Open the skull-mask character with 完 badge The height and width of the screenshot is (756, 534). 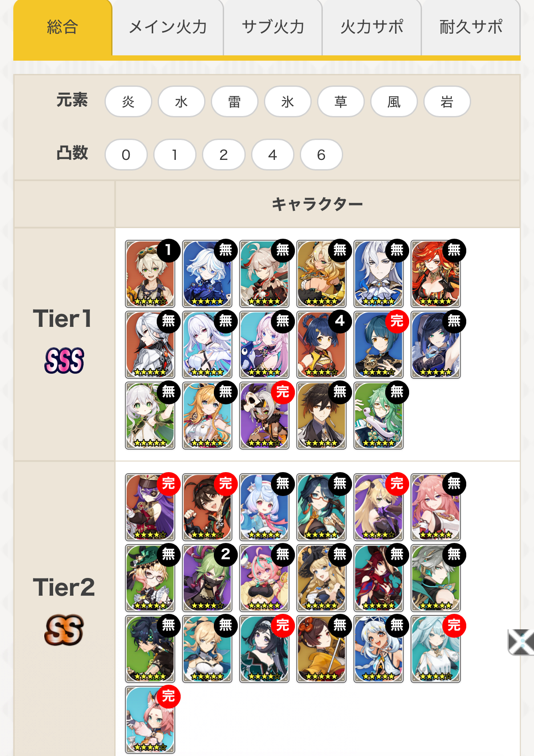click(264, 415)
